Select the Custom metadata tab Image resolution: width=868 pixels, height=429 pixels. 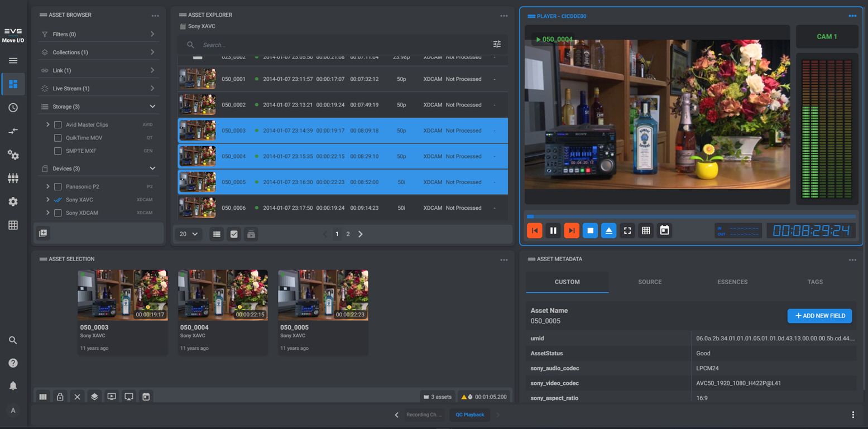[x=567, y=282]
